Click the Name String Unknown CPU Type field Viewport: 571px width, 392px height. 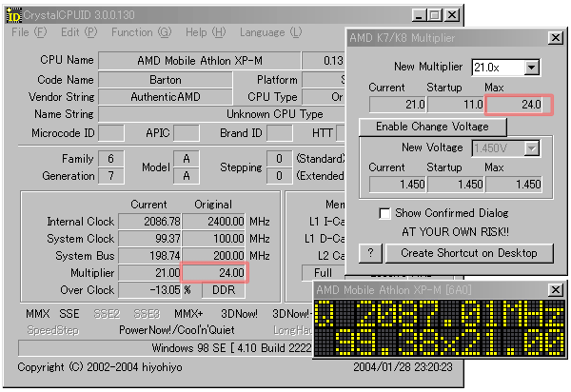222,114
